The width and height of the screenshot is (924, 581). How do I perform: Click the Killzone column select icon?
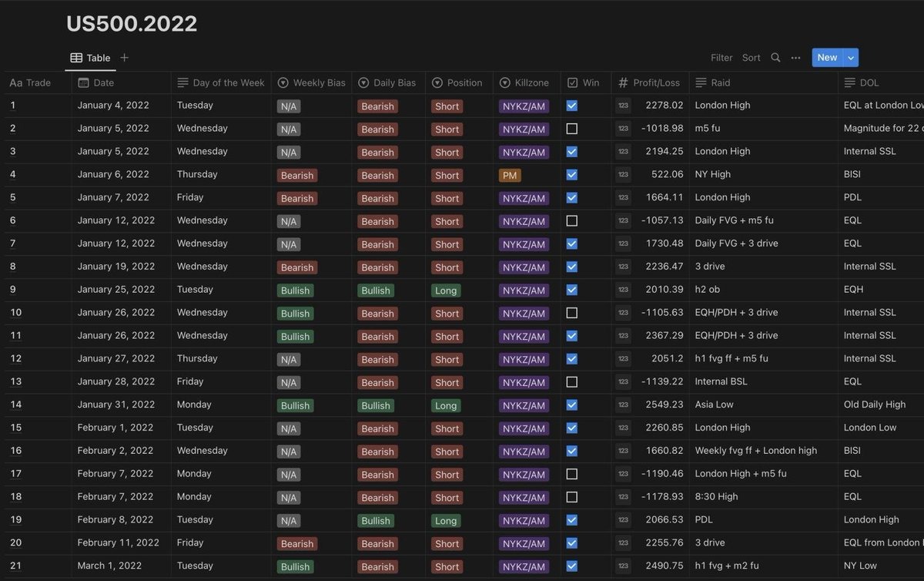click(505, 82)
